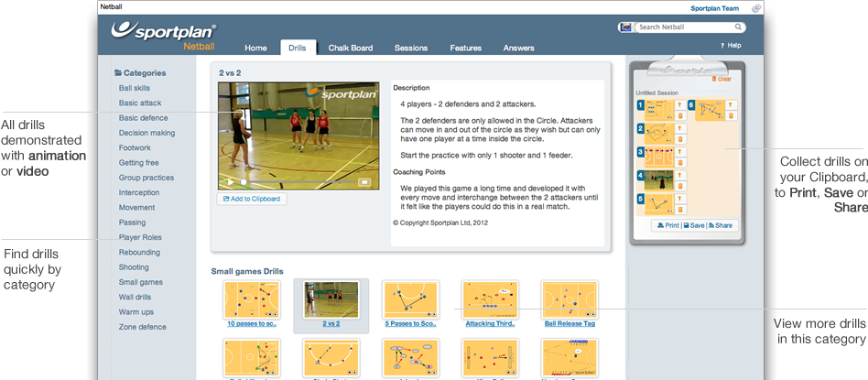
Task: Open the Sessions tab
Action: [411, 48]
